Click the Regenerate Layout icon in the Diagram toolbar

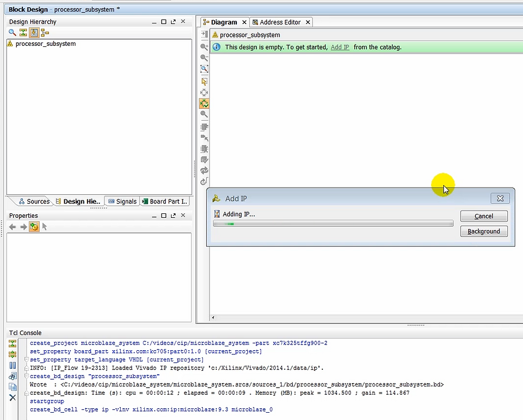[204, 171]
